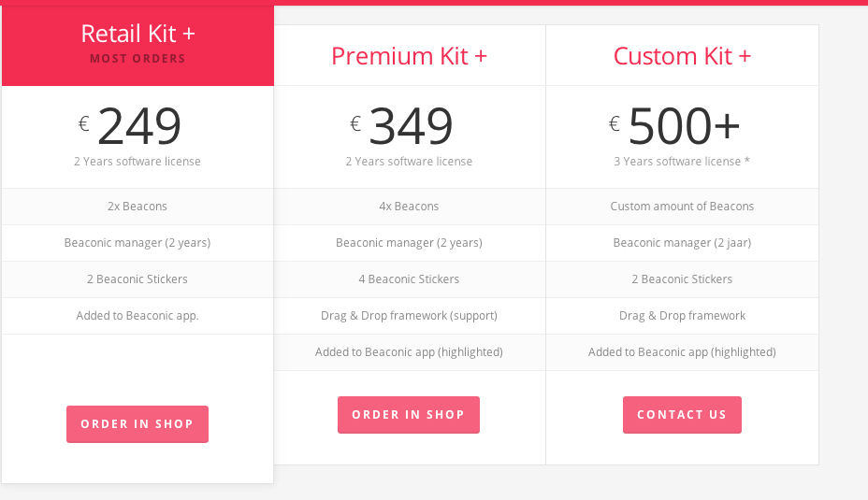The image size is (868, 500).
Task: Click 3 Years software license text
Action: [x=682, y=162]
